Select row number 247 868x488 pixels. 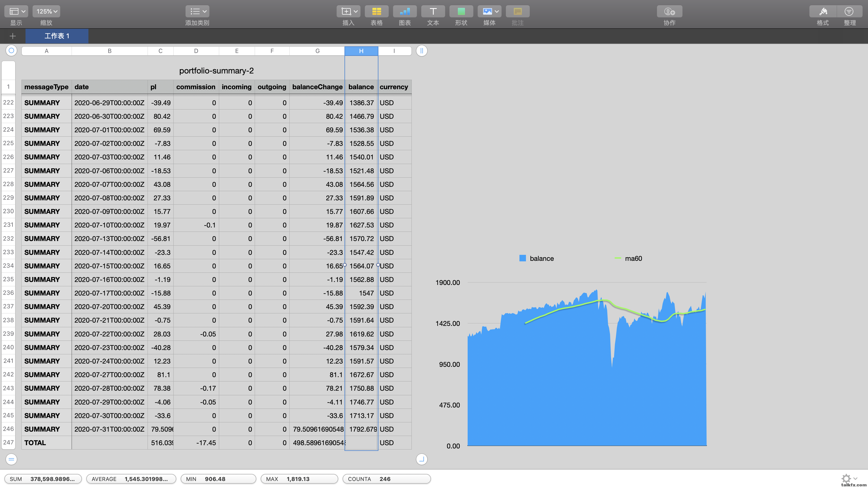coord(8,442)
